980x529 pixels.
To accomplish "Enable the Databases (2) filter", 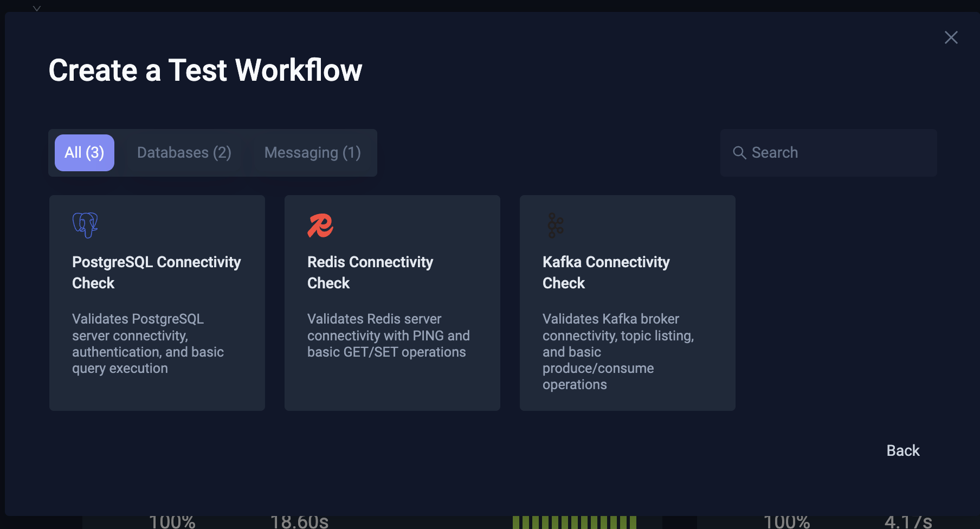I will coord(184,152).
